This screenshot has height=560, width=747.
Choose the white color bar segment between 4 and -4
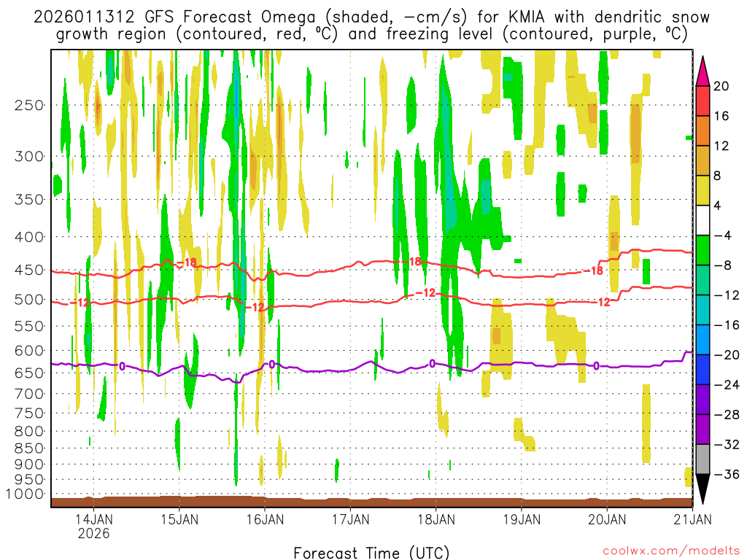pyautogui.click(x=703, y=220)
